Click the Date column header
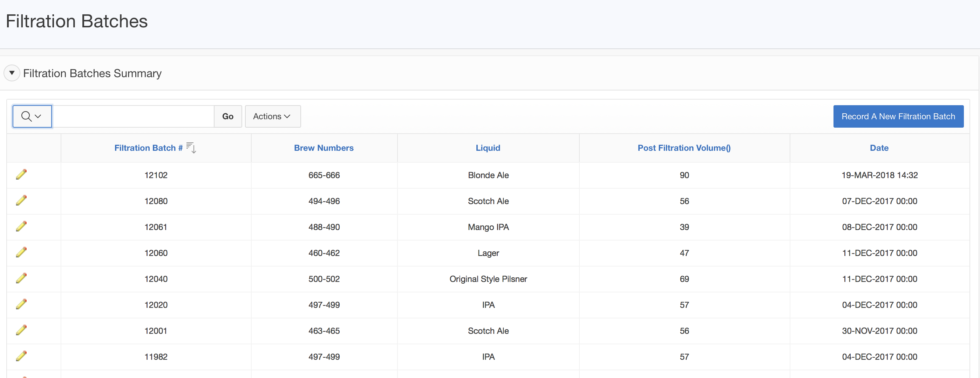 [879, 148]
